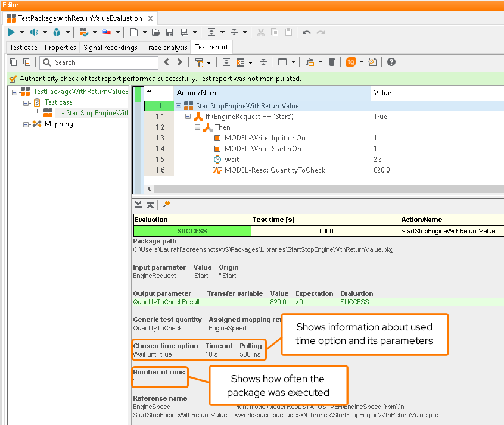Open dropdown next to the Run play icon
The width and height of the screenshot is (504, 425).
tap(22, 32)
